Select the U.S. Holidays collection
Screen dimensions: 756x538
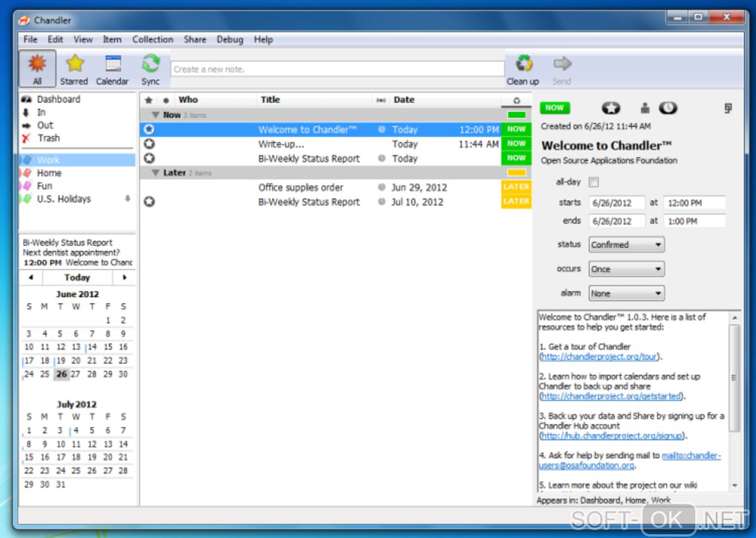pos(64,199)
